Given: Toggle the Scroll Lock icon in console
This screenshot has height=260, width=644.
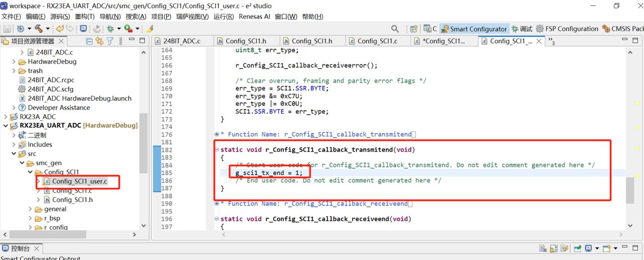Looking at the screenshot, I should tap(553, 248).
